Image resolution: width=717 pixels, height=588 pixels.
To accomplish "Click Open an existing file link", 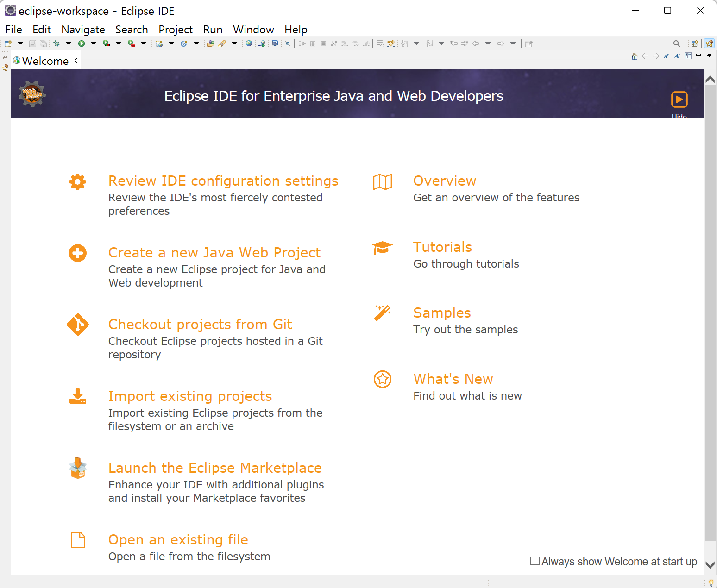I will click(178, 540).
